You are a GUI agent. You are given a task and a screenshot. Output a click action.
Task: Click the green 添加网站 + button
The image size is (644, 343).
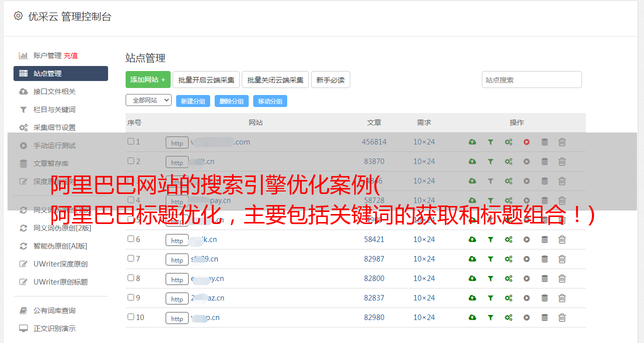click(x=148, y=79)
